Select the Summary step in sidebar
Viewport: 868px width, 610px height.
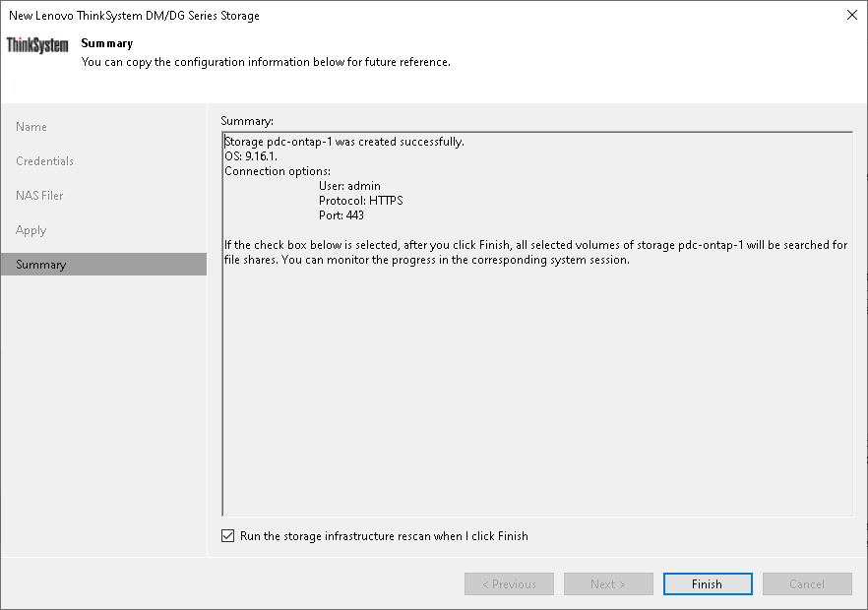(x=103, y=264)
